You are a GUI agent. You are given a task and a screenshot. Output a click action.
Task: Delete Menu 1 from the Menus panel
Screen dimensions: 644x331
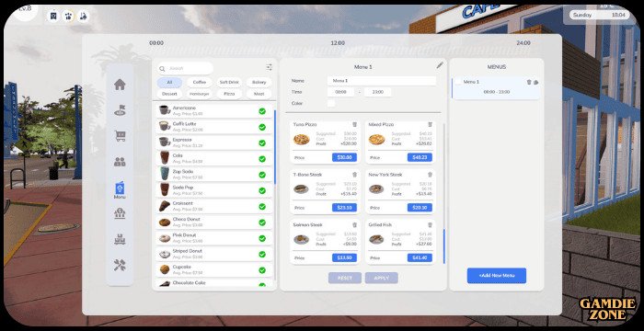point(529,82)
